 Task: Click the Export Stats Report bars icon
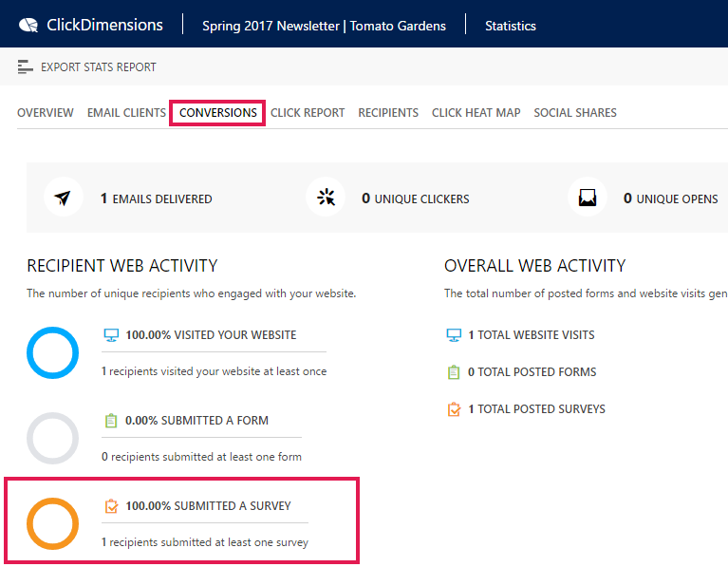(x=25, y=66)
